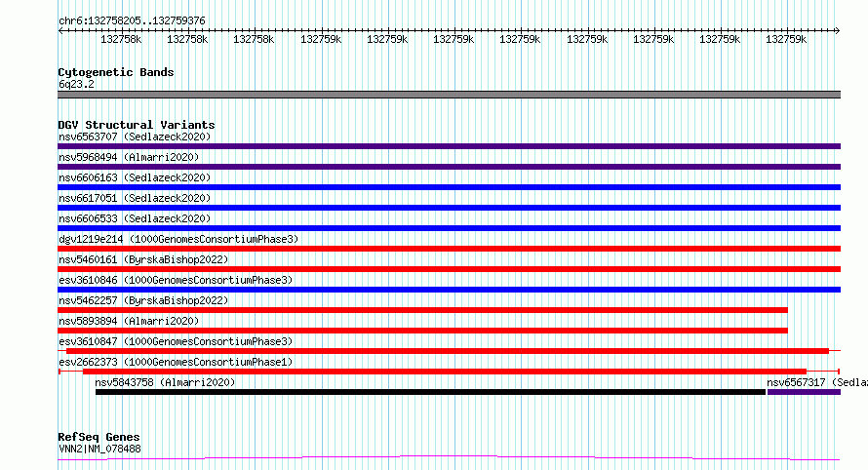Click the red bar under nsv5462257
This screenshot has height=470, width=868.
point(422,310)
